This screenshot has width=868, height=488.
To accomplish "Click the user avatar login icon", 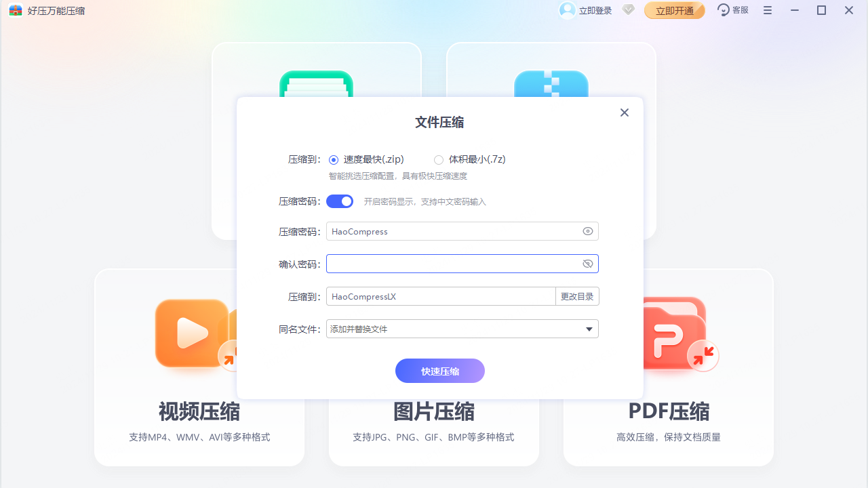I will click(x=567, y=10).
